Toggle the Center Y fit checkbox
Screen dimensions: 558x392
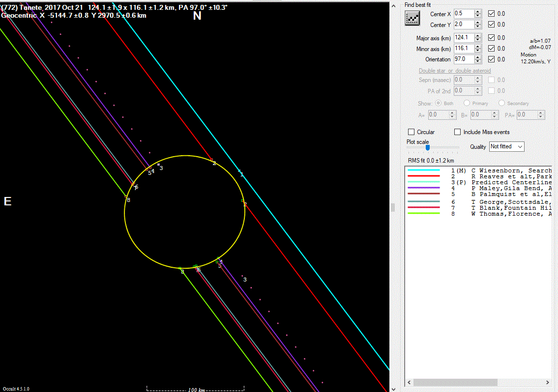click(492, 24)
